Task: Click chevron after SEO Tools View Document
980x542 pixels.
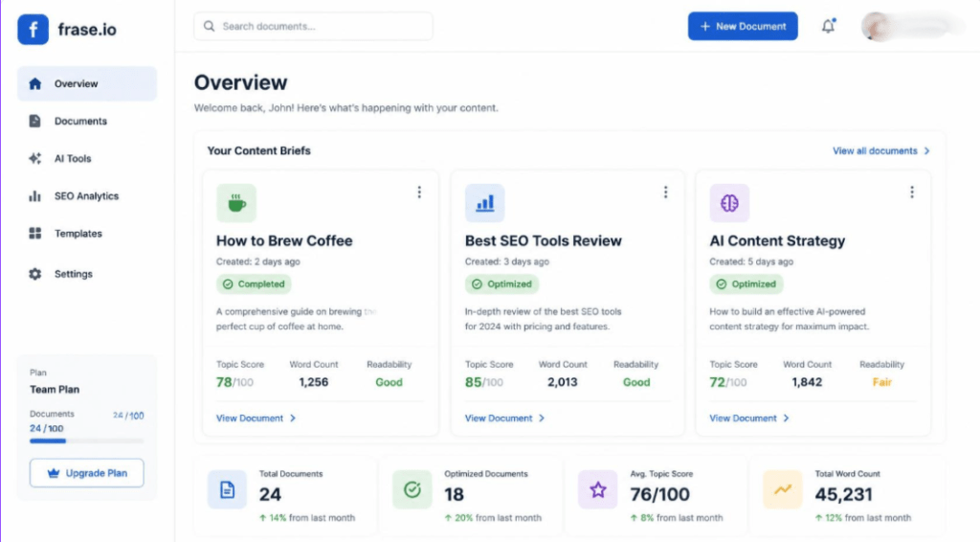Action: pyautogui.click(x=542, y=418)
